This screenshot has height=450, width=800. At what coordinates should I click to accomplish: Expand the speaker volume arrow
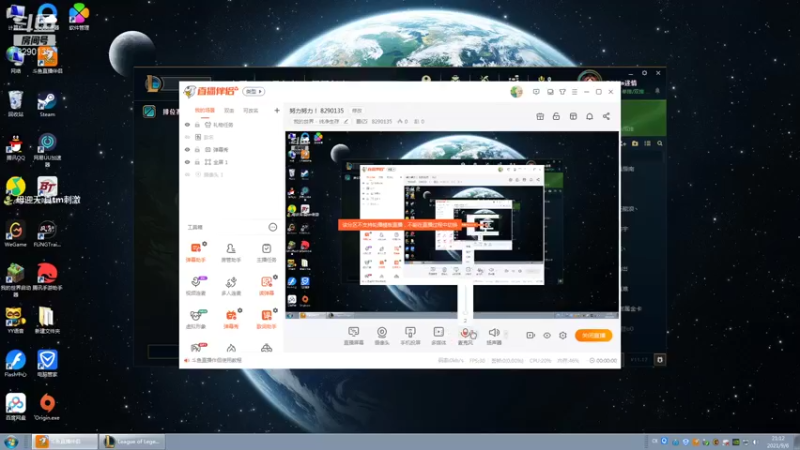(x=506, y=334)
